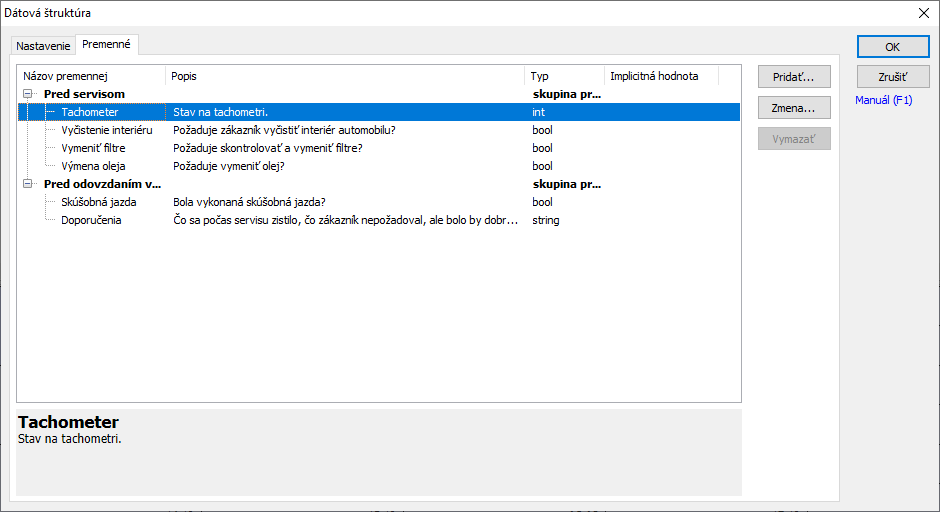Viewport: 940px width, 512px height.
Task: Confirm the dialog with OK
Action: 892,47
